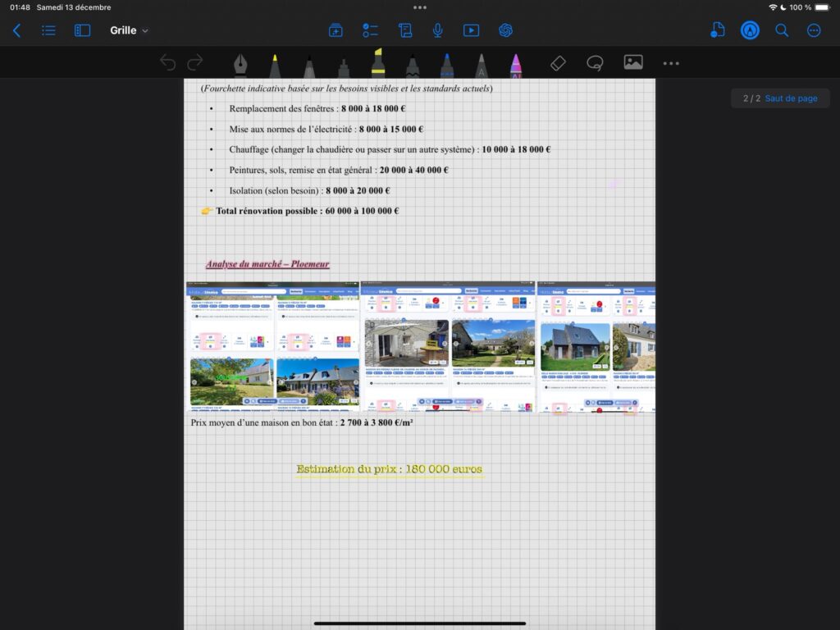Click the Saut de page link

(791, 98)
